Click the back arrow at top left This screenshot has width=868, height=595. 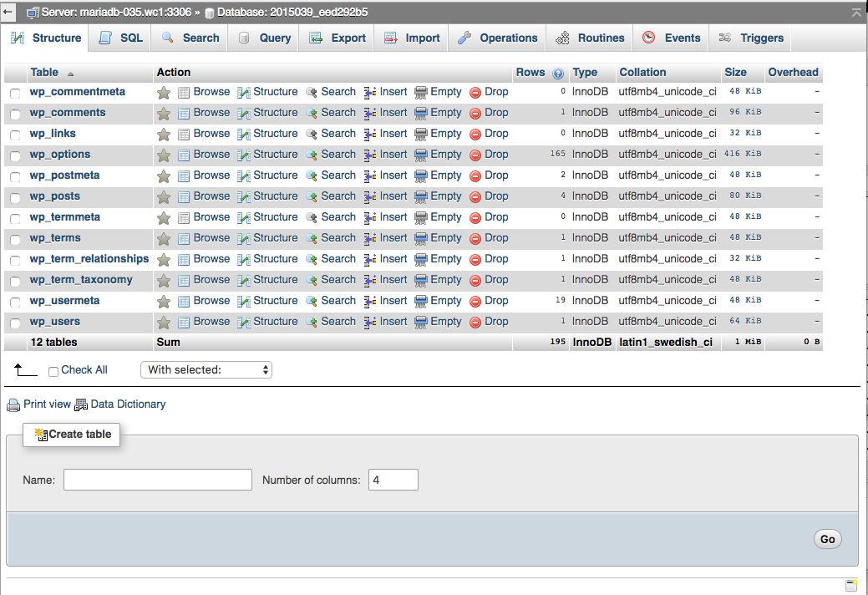(x=8, y=12)
